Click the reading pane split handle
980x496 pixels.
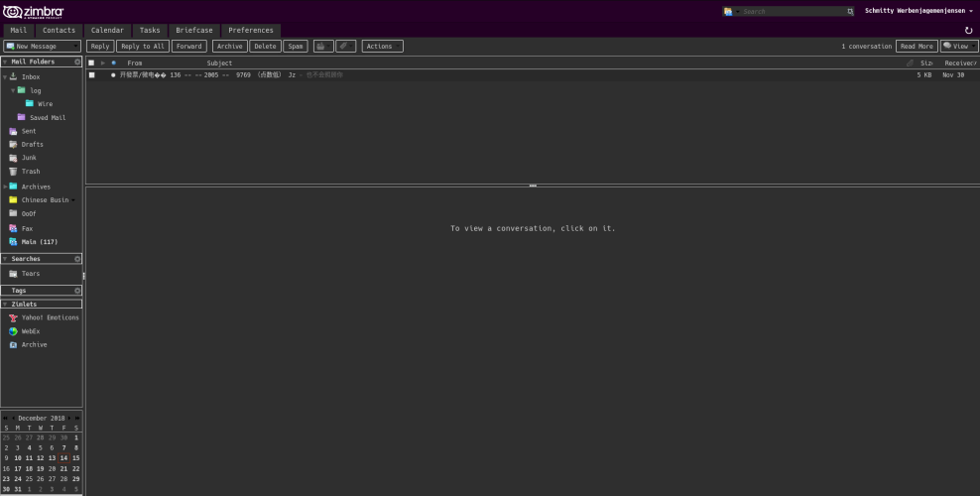[533, 186]
